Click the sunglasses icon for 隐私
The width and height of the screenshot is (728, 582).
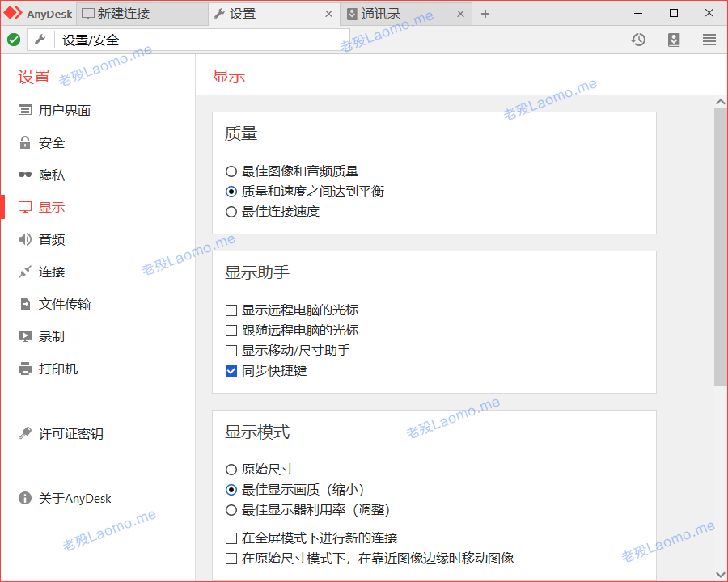click(x=24, y=175)
